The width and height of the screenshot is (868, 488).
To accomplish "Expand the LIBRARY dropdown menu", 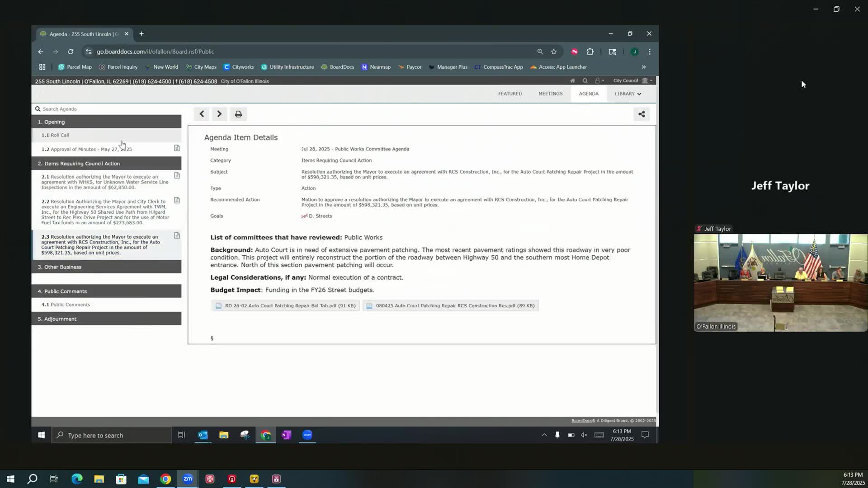I will (627, 94).
